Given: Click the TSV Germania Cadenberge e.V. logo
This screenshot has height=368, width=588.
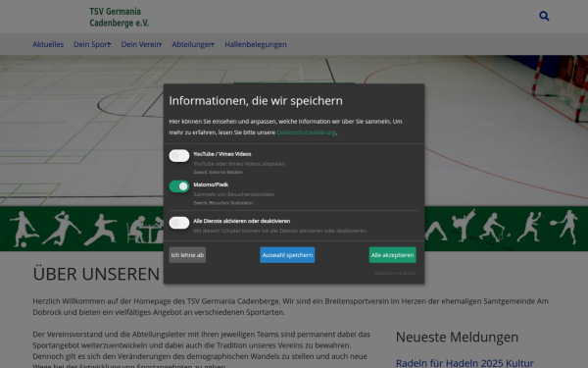Looking at the screenshot, I should [x=119, y=17].
